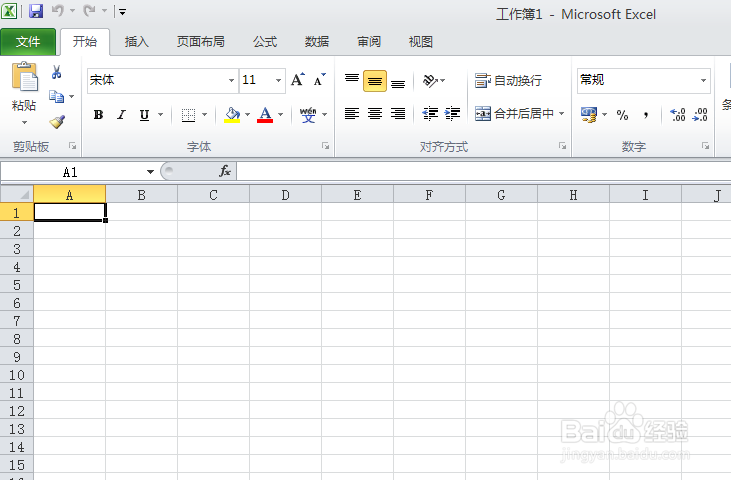Click the Copy icon
This screenshot has width=731, height=480.
(56, 96)
